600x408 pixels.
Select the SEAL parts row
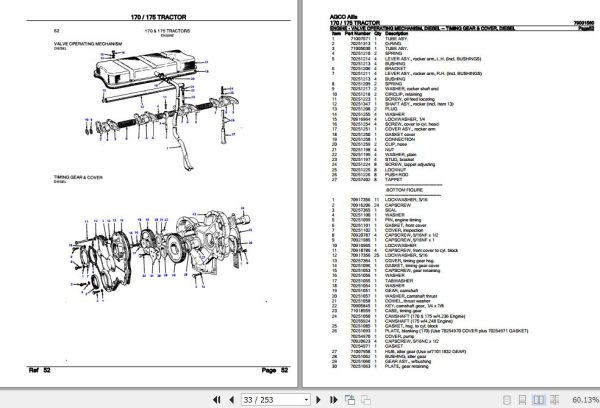(x=364, y=210)
